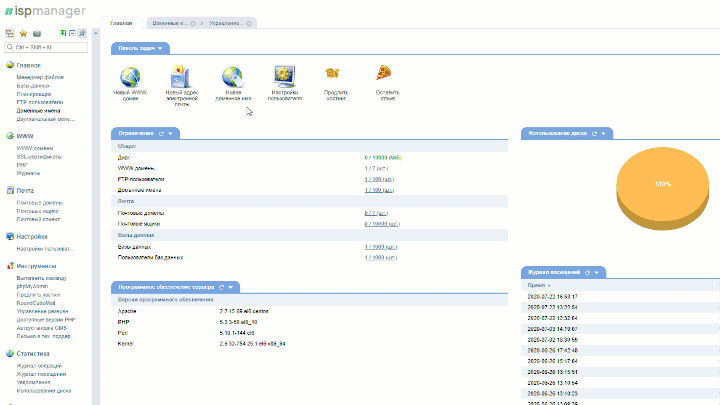The height and width of the screenshot is (405, 720).
Task: Toggle the pin sidebar icon
Action: pos(82,33)
